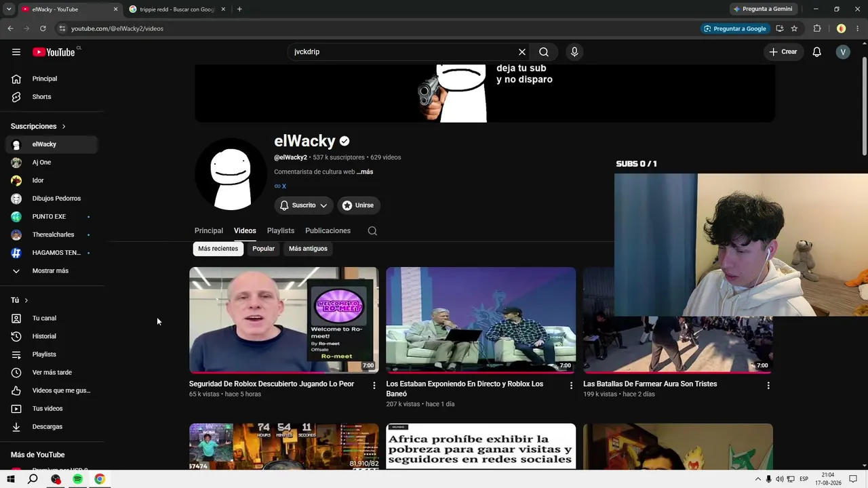The image size is (868, 488).
Task: Close the trippie redd tab
Action: 223,9
